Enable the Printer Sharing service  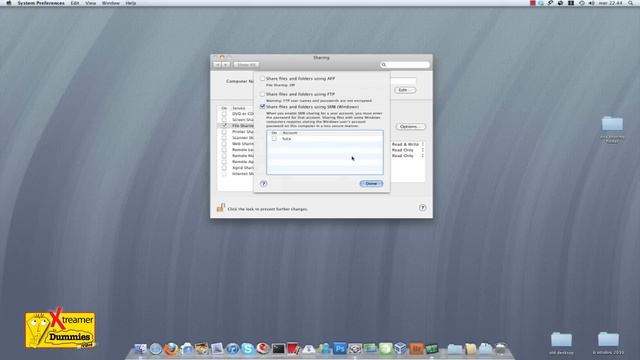[x=224, y=132]
